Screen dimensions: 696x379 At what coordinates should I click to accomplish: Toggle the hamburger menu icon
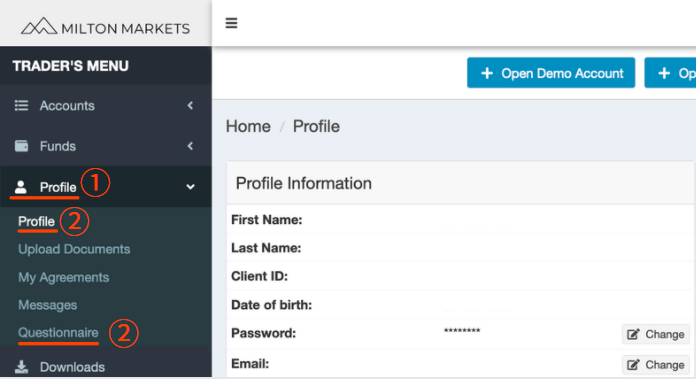pos(231,23)
